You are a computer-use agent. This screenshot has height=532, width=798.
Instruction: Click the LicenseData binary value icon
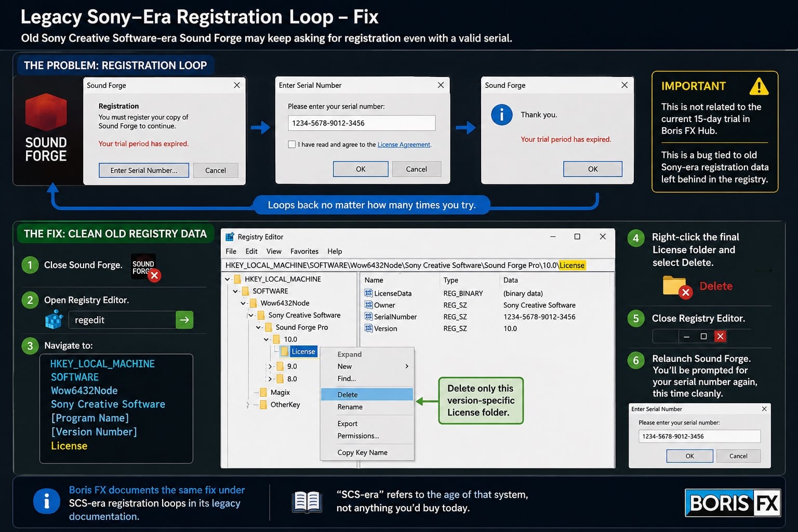pos(369,294)
